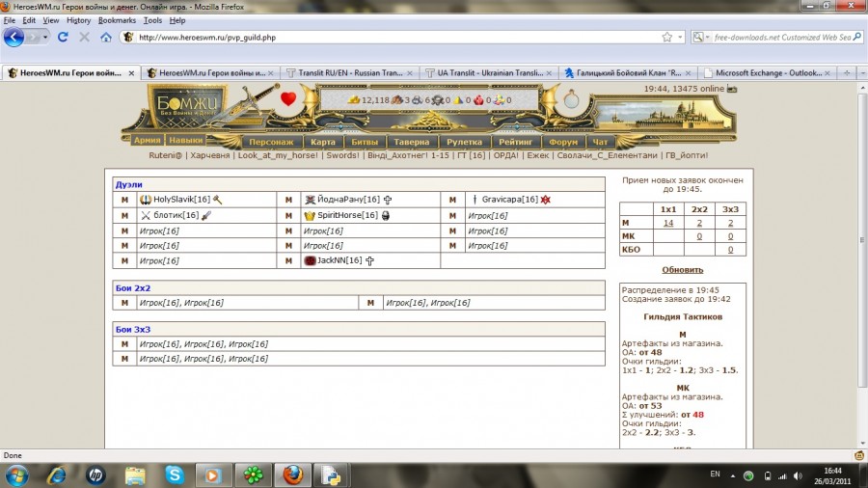
Task: Switch to the Translit RU/EN tab
Action: point(351,72)
